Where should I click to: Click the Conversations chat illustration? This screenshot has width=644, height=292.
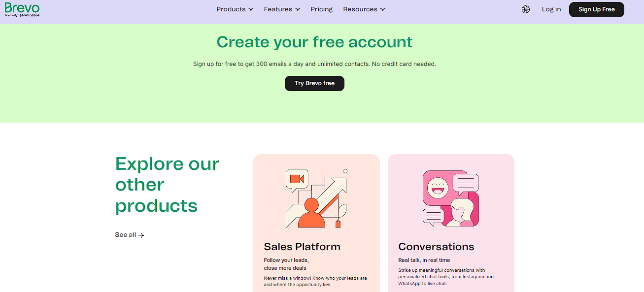pos(451,198)
